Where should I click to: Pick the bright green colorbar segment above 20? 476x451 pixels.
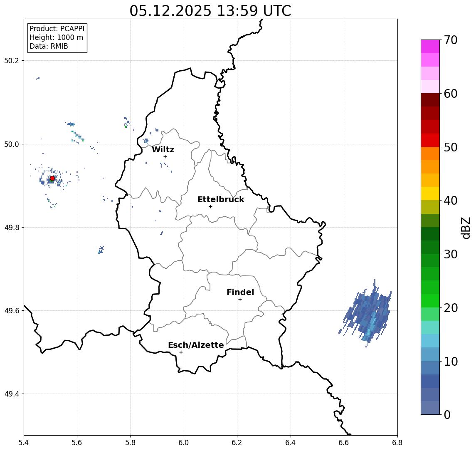(430, 300)
